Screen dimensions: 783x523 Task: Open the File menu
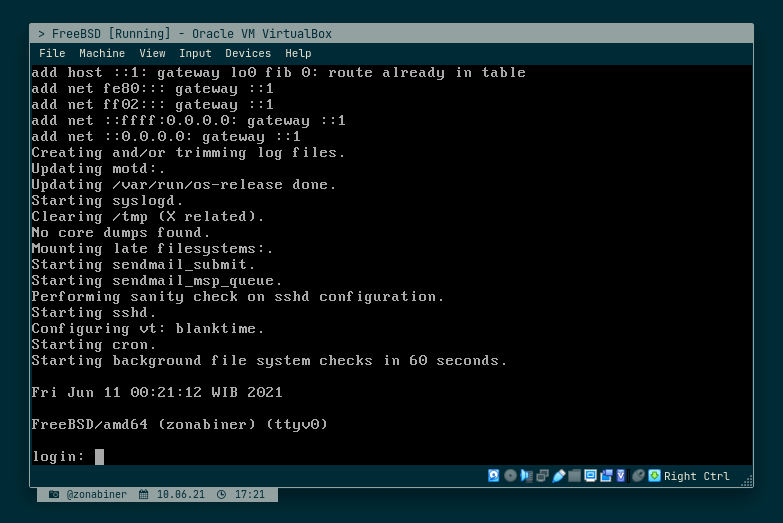[52, 53]
